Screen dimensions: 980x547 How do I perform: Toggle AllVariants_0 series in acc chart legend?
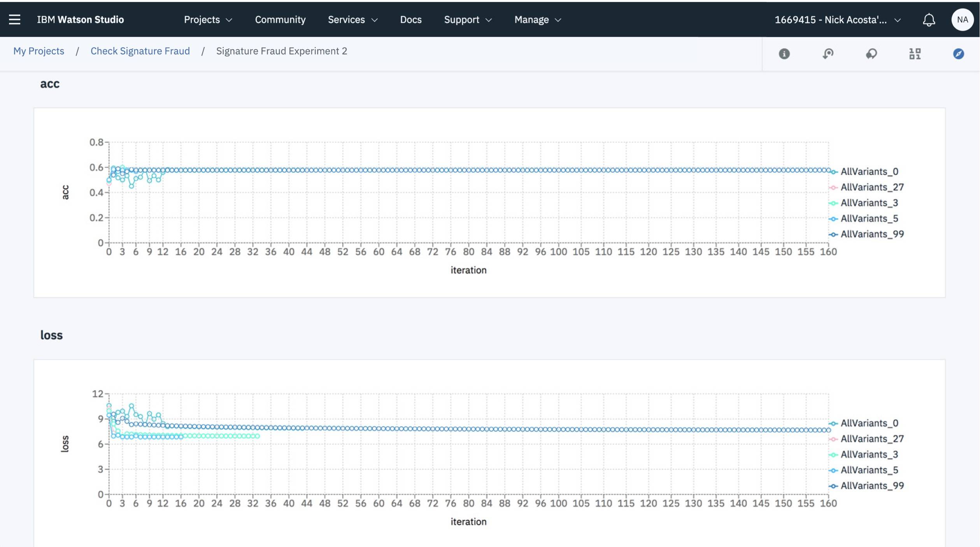(x=864, y=172)
